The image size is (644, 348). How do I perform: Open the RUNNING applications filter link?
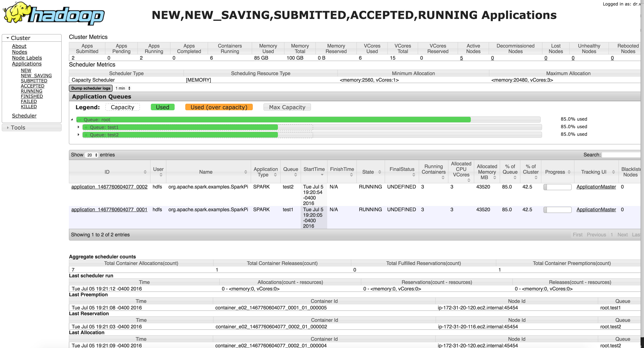click(32, 91)
